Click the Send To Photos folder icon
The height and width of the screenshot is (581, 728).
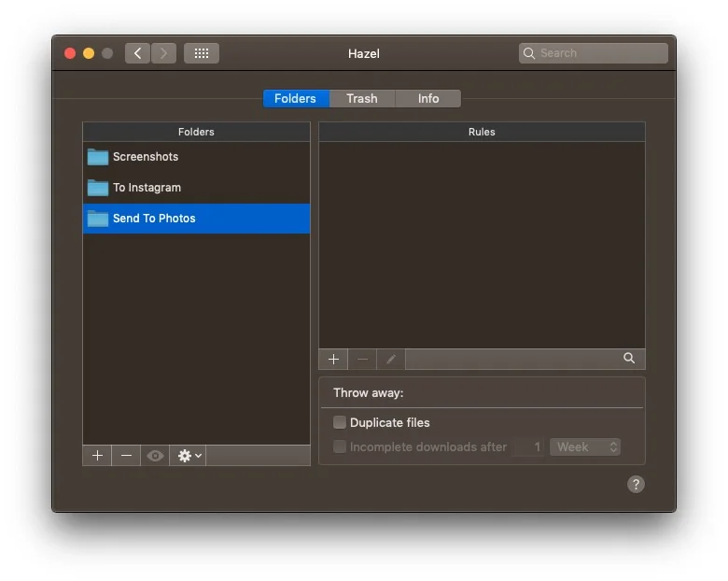(97, 219)
